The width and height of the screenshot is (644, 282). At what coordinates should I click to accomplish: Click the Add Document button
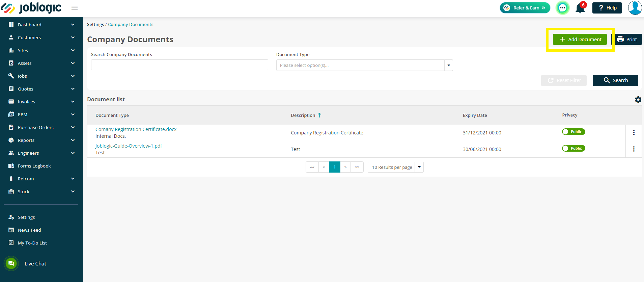[580, 40]
